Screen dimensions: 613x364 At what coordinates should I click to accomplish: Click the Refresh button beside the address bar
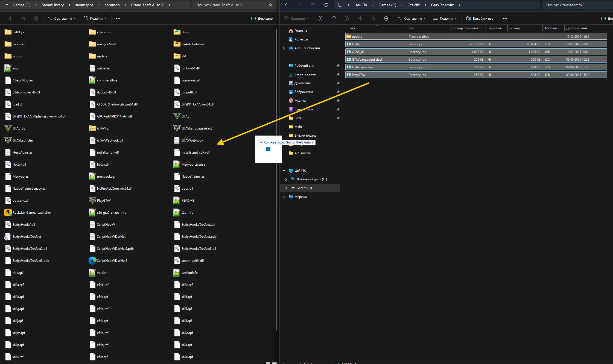coord(326,5)
